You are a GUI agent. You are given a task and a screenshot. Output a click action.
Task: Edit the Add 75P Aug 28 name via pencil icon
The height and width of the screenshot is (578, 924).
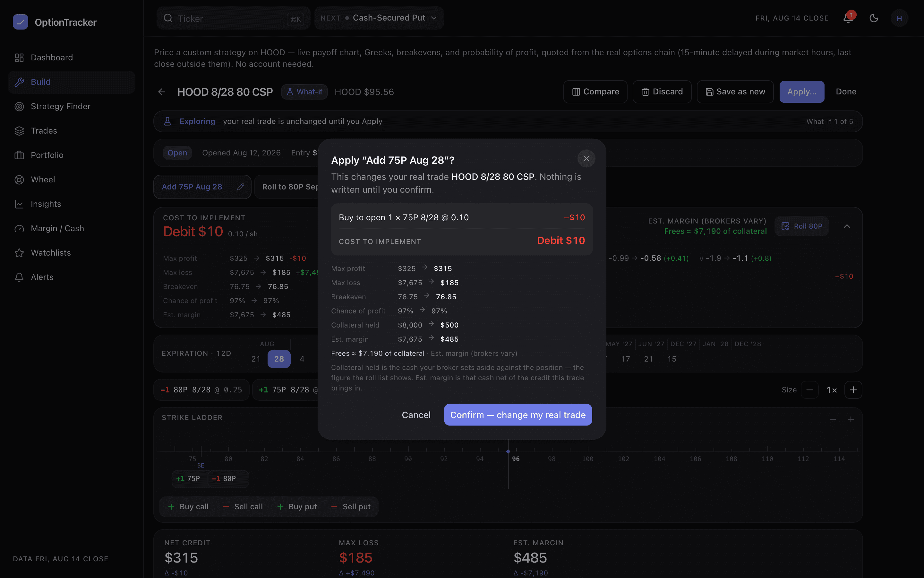(241, 187)
